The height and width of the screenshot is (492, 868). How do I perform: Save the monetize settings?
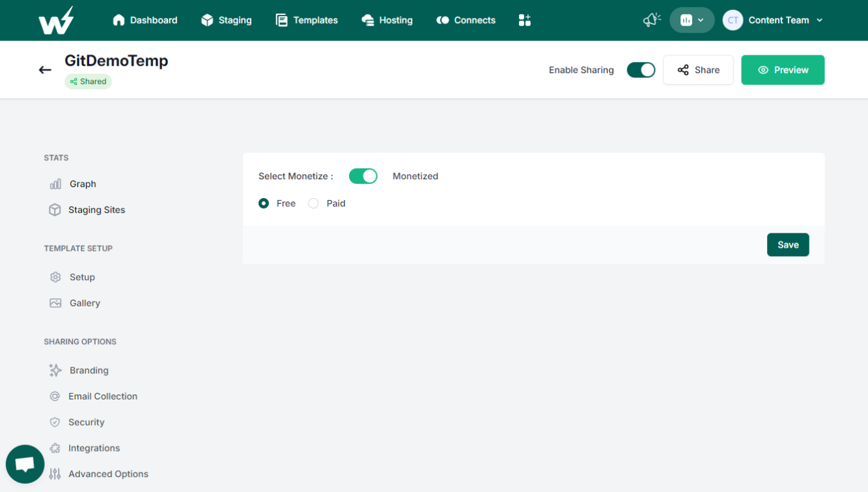(x=788, y=245)
